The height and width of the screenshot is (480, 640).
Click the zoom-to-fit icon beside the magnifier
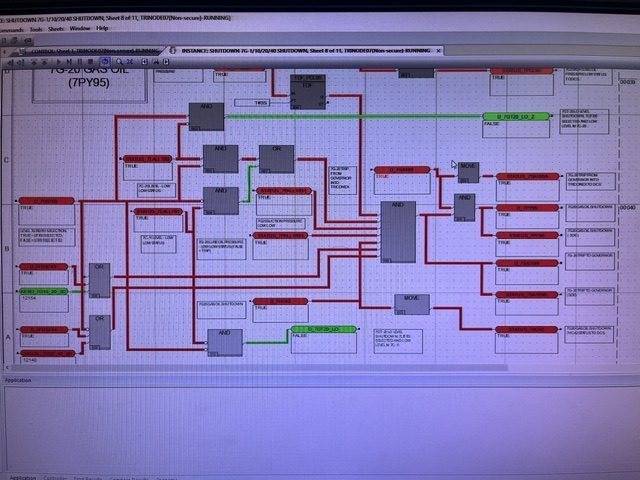pos(130,62)
